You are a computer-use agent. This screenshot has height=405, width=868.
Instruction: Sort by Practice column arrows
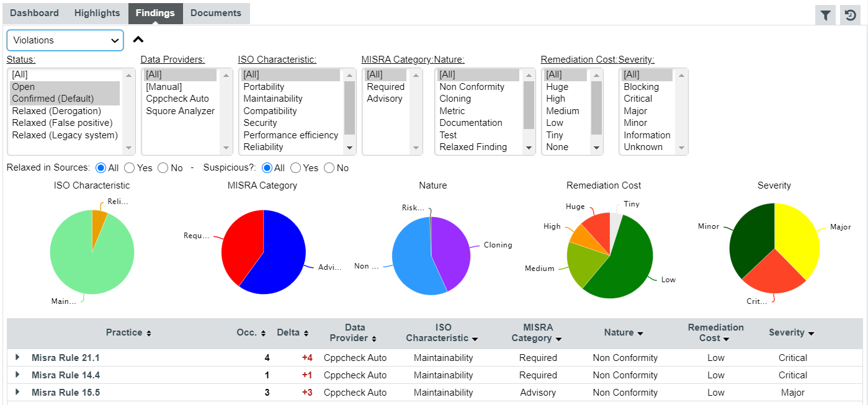149,333
